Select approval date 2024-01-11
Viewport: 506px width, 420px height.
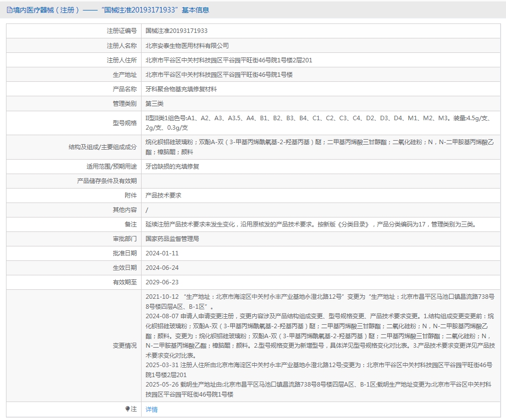(x=162, y=253)
